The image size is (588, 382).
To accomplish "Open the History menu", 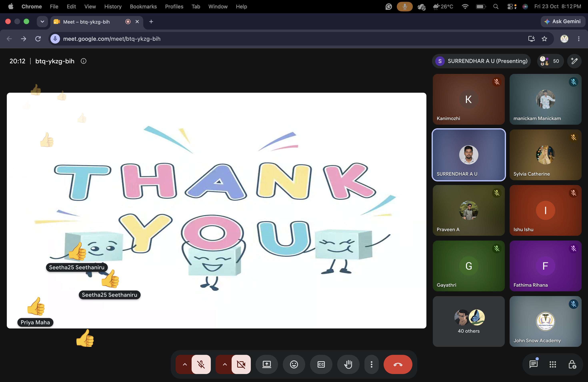I will click(113, 7).
